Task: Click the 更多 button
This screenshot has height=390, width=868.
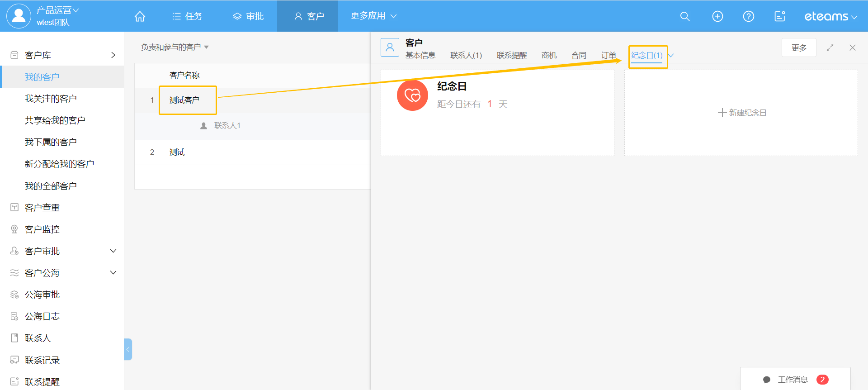Action: click(799, 48)
